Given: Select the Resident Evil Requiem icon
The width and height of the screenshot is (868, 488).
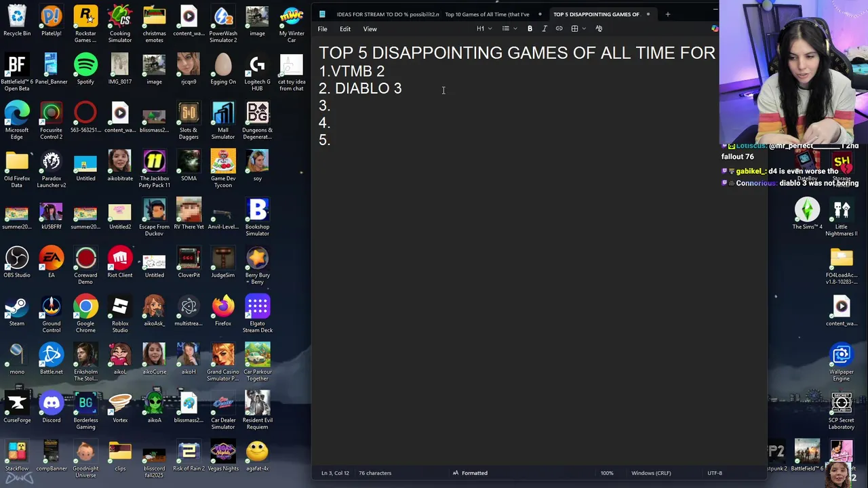Looking at the screenshot, I should click(257, 411).
